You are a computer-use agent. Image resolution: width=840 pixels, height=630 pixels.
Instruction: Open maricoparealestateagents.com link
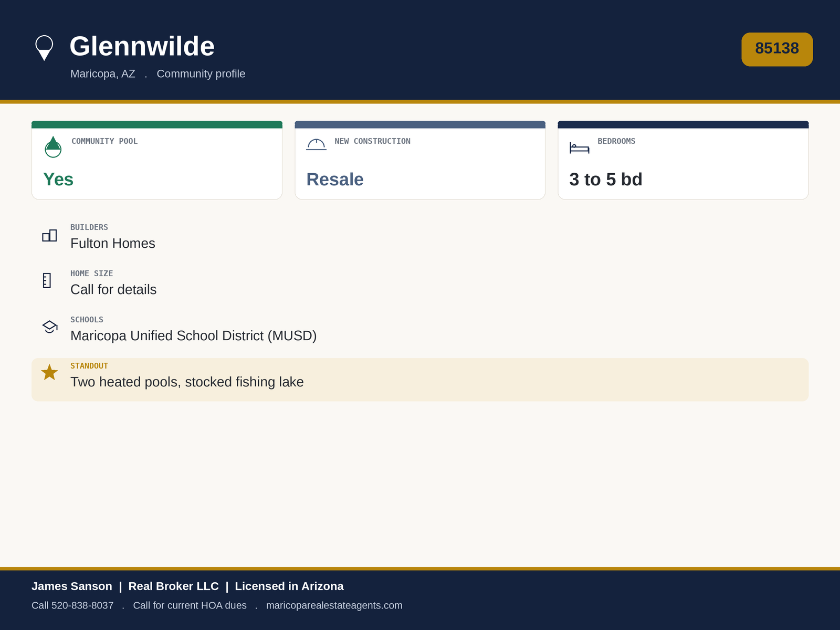[334, 605]
